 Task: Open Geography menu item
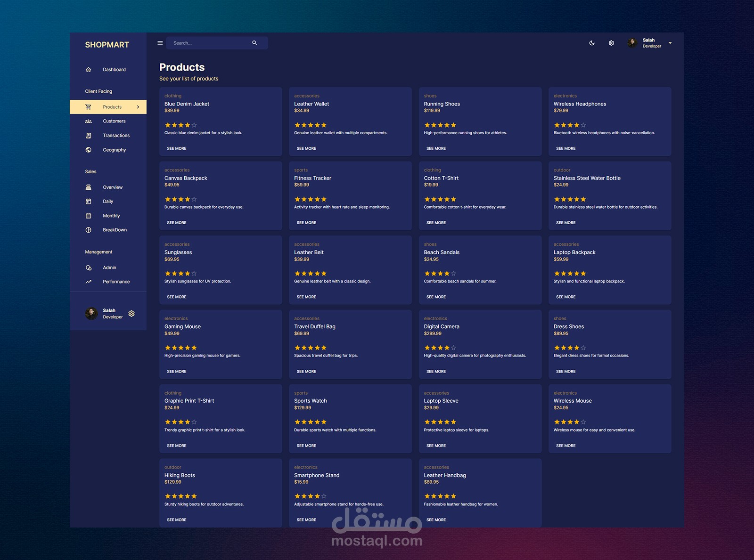pyautogui.click(x=108, y=150)
